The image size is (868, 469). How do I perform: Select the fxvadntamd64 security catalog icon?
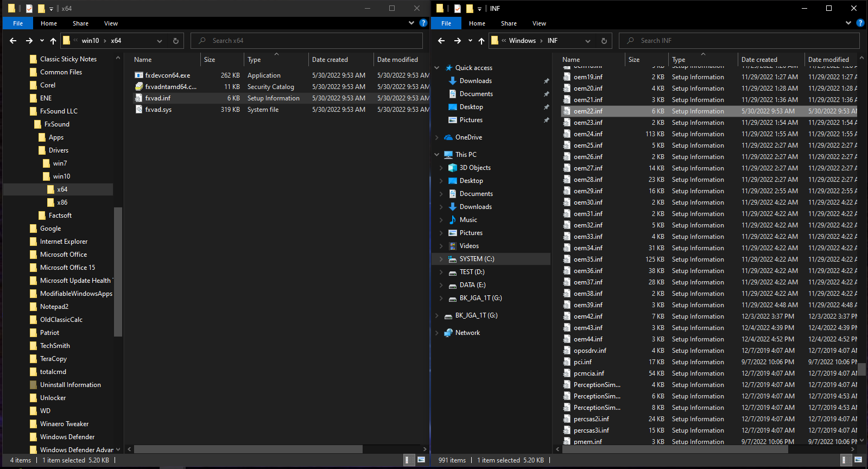click(x=139, y=87)
